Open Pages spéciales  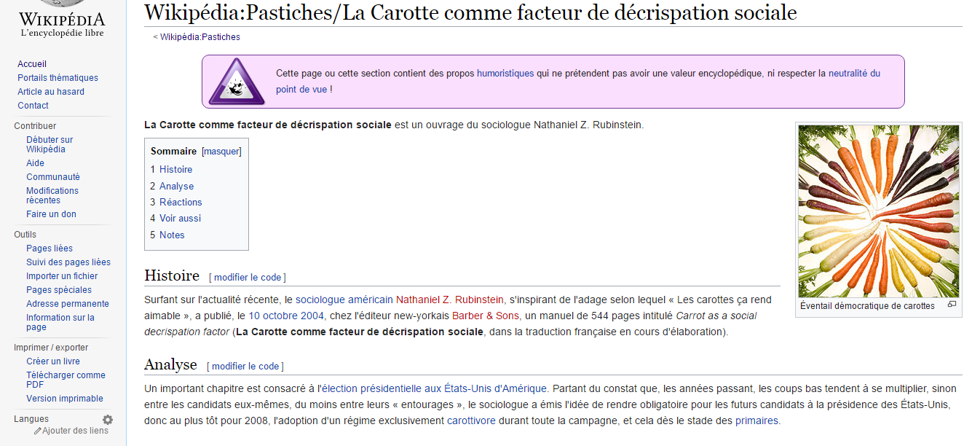(x=59, y=290)
